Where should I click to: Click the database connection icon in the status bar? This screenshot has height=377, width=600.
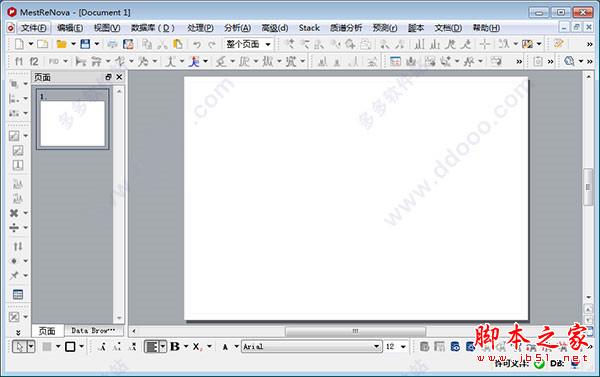574,364
